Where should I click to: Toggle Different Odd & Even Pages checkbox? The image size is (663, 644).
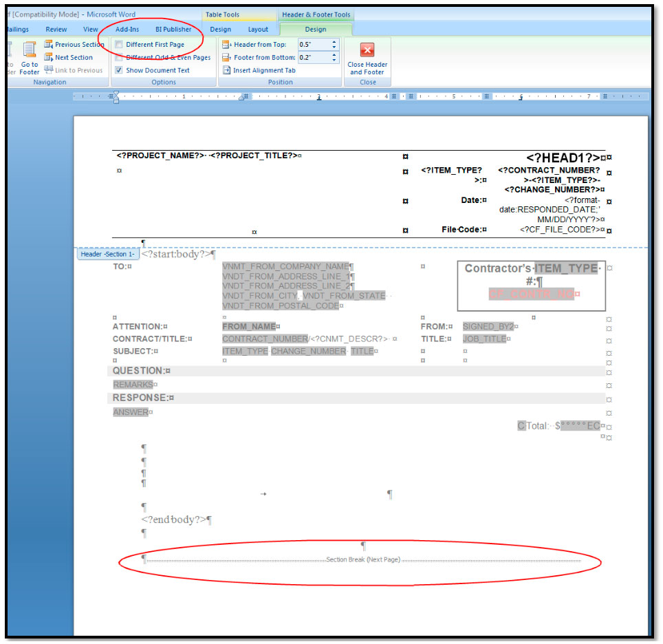119,58
